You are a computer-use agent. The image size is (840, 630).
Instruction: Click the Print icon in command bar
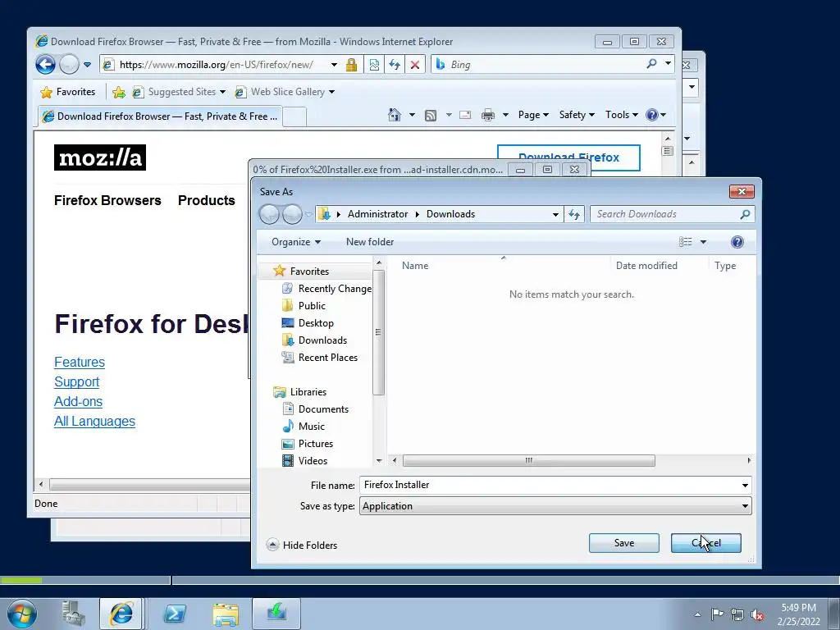tap(488, 115)
